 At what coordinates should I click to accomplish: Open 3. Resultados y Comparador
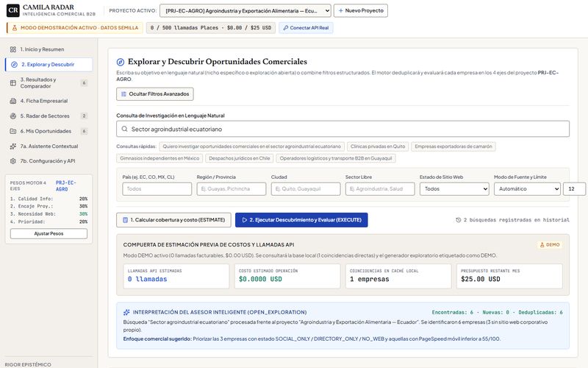pyautogui.click(x=49, y=82)
